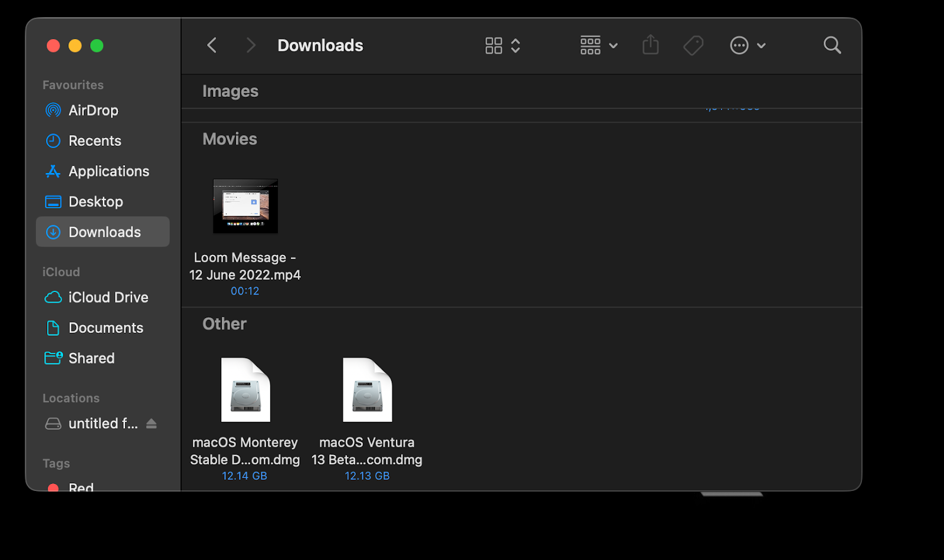Select the untitled volume in Locations
The height and width of the screenshot is (560, 944).
103,424
